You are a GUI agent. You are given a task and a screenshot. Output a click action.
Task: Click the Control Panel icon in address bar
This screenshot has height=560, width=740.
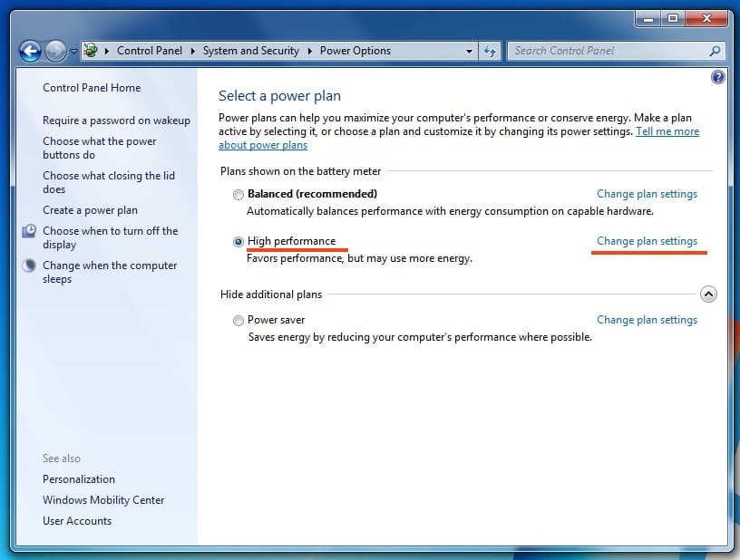coord(91,52)
